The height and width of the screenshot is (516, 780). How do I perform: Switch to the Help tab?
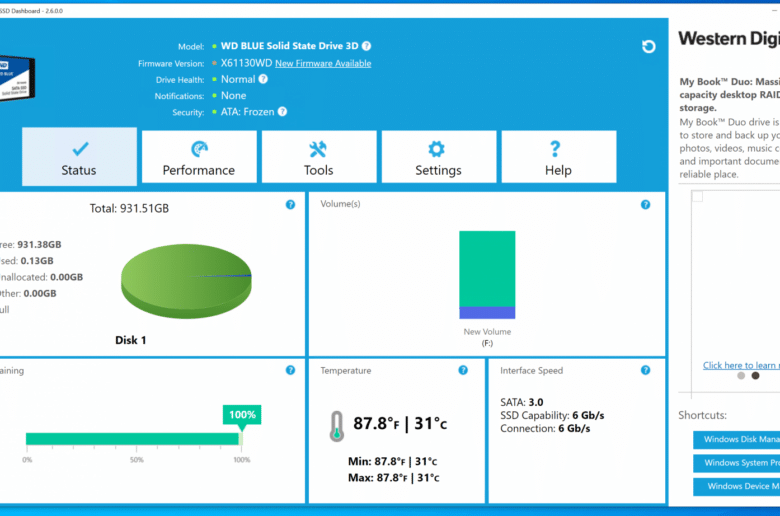pyautogui.click(x=559, y=157)
